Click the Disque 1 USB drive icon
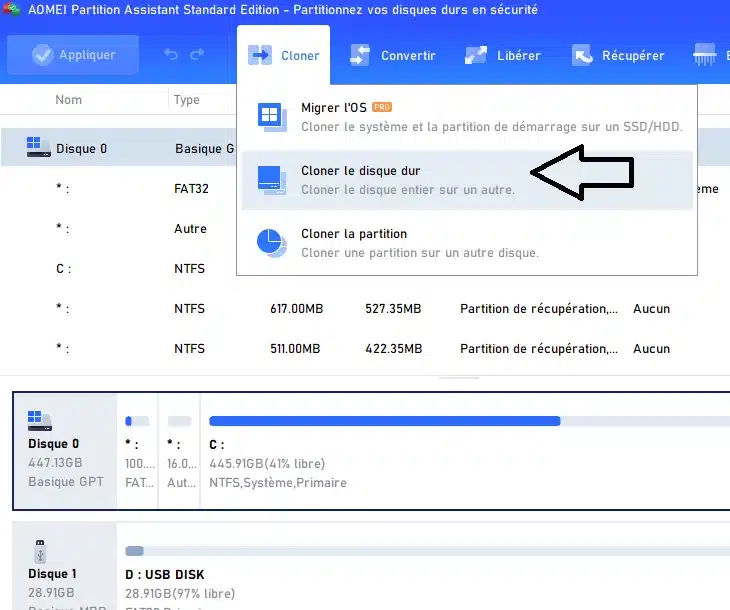730x610 pixels. coord(40,551)
